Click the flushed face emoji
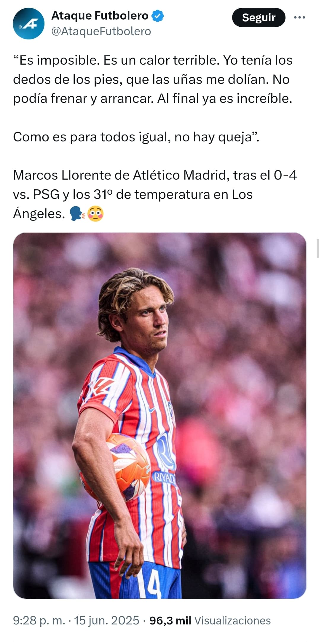Viewport: 319px width, 644px height. point(95,214)
